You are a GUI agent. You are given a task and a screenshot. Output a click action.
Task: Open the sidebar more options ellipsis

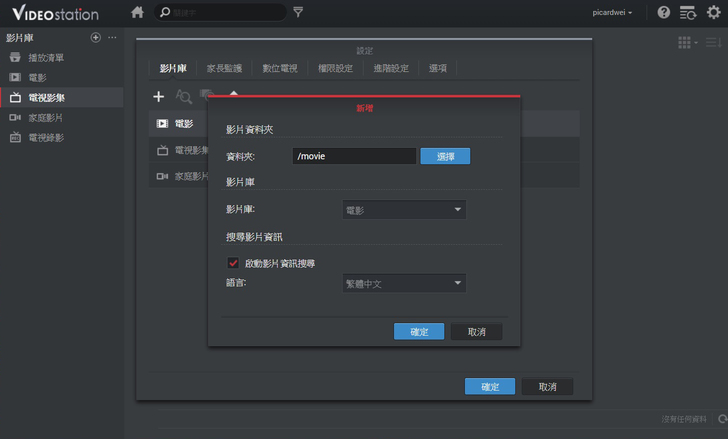112,37
